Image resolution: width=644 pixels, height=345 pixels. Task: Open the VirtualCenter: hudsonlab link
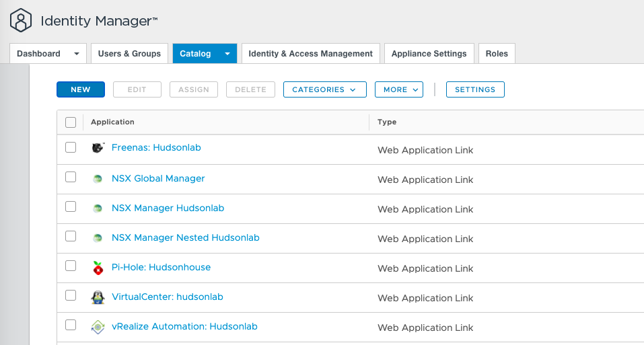(167, 297)
